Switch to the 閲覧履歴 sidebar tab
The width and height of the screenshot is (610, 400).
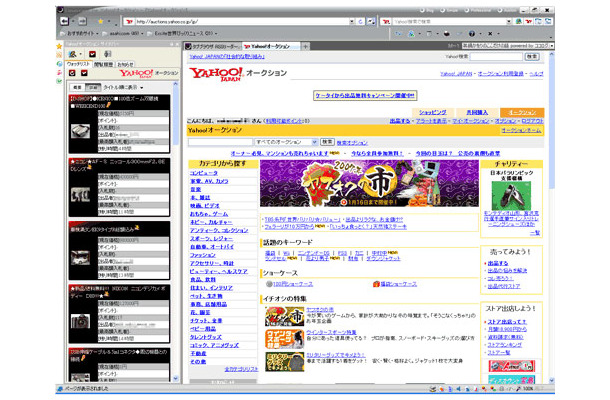(x=103, y=64)
